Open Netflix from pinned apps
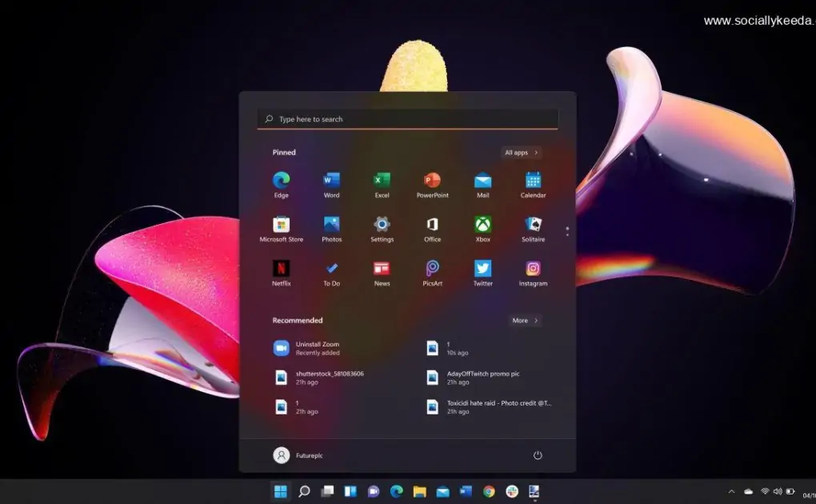Image resolution: width=816 pixels, height=504 pixels. pyautogui.click(x=281, y=274)
